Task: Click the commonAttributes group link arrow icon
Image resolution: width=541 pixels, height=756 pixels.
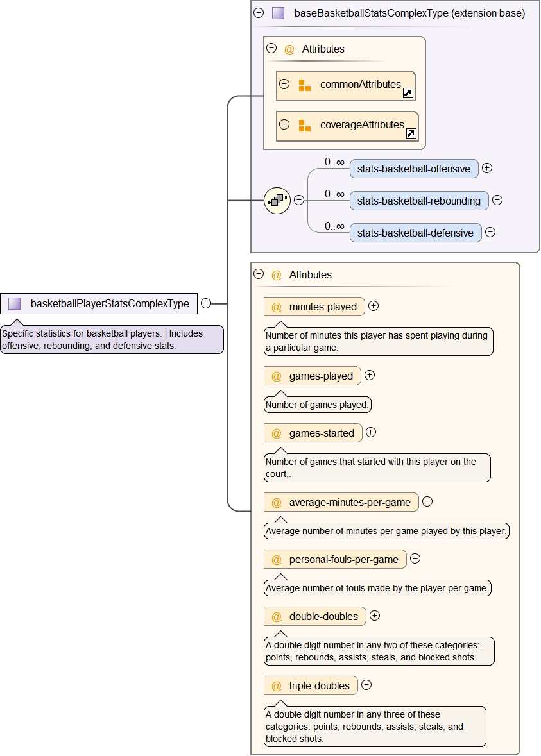Action: (x=408, y=94)
